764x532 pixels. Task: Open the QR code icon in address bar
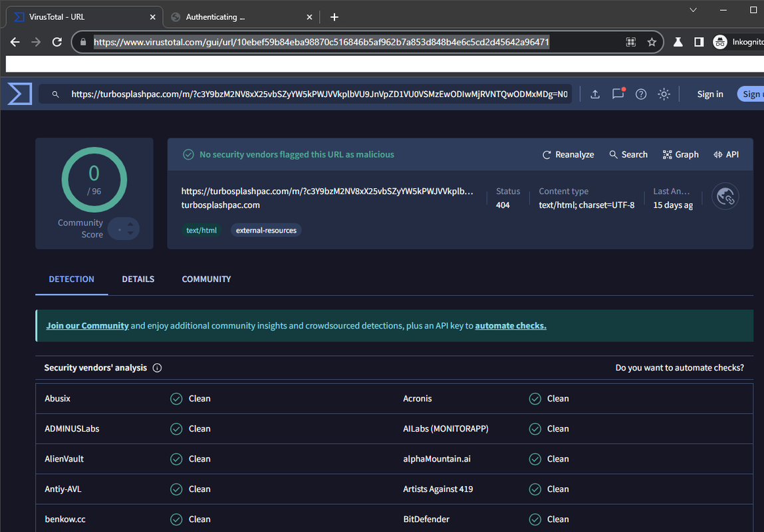[630, 42]
